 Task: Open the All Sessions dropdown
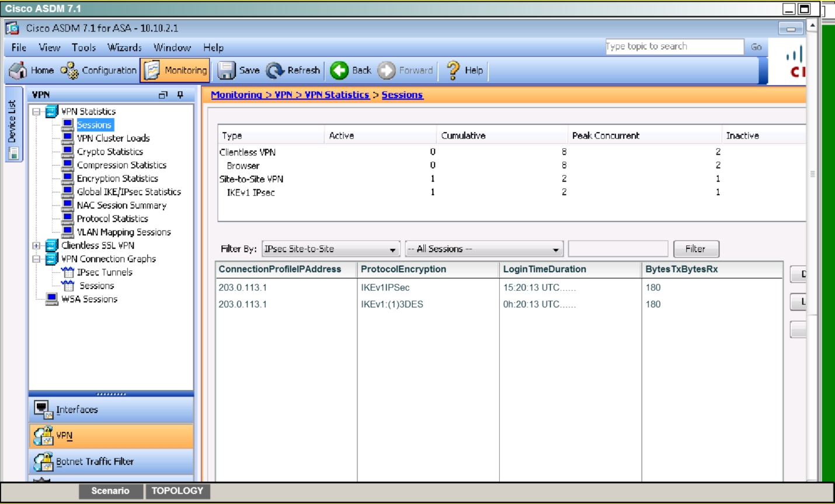(555, 249)
